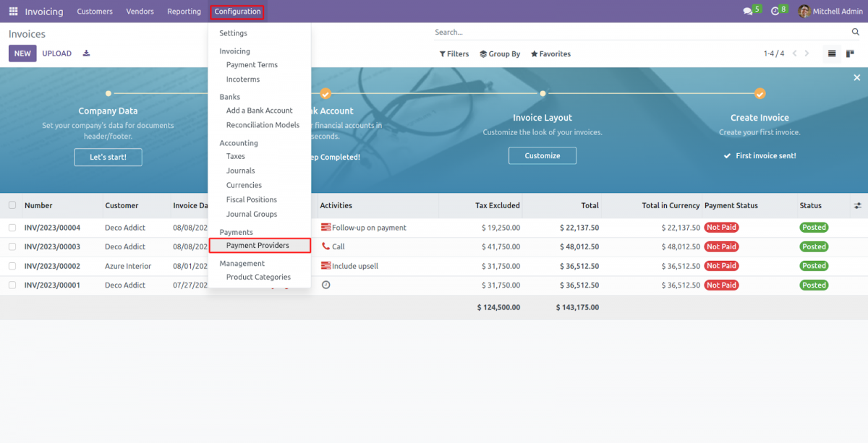Open the Favorites dropdown

[550, 53]
